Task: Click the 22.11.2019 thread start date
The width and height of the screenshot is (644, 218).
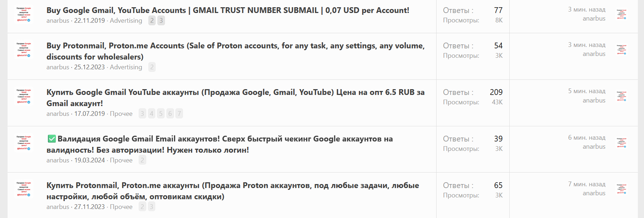Action: (89, 21)
